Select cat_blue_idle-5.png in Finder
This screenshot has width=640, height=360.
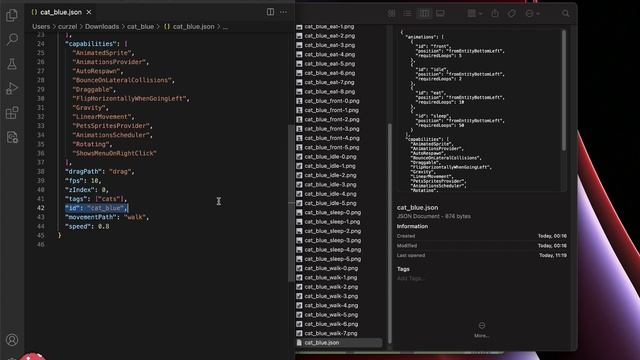tap(330, 203)
